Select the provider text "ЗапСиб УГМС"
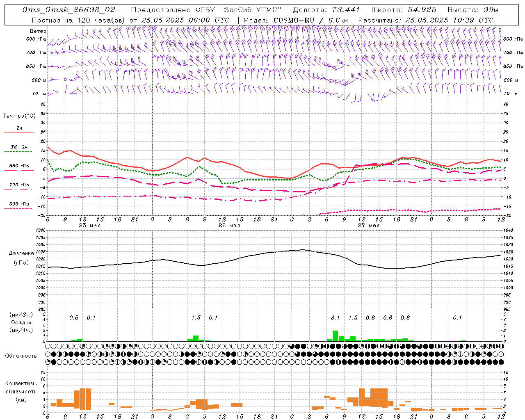 pos(252,10)
